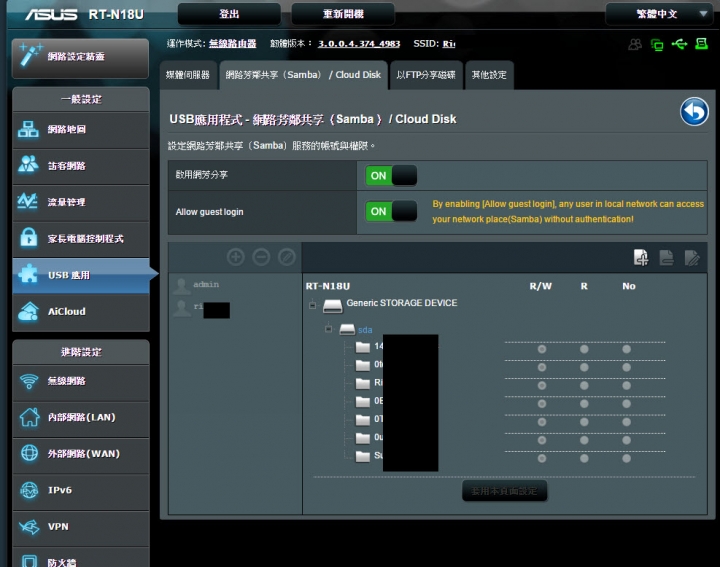The width and height of the screenshot is (720, 567).
Task: Select No permission for folder 0u
Action: [x=626, y=440]
